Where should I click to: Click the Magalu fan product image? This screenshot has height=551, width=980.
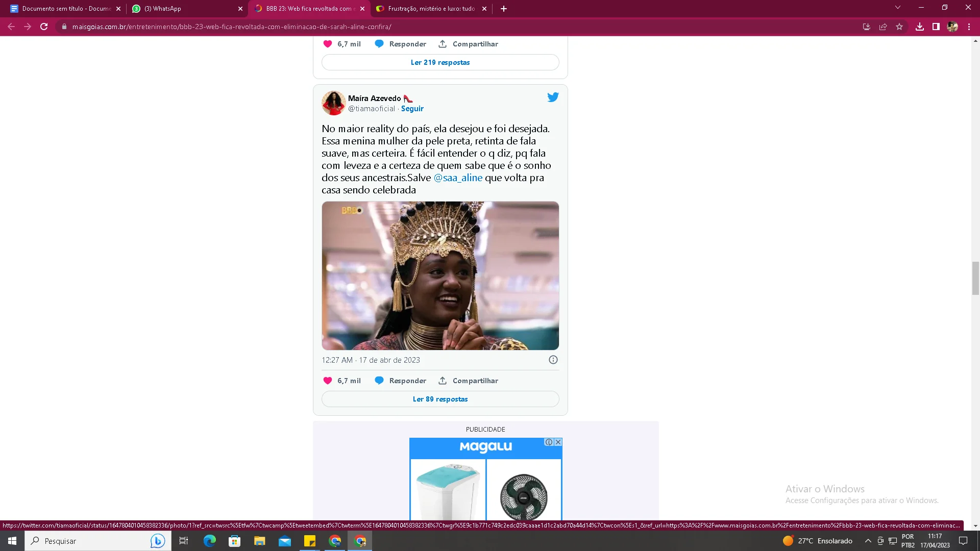[x=524, y=491]
